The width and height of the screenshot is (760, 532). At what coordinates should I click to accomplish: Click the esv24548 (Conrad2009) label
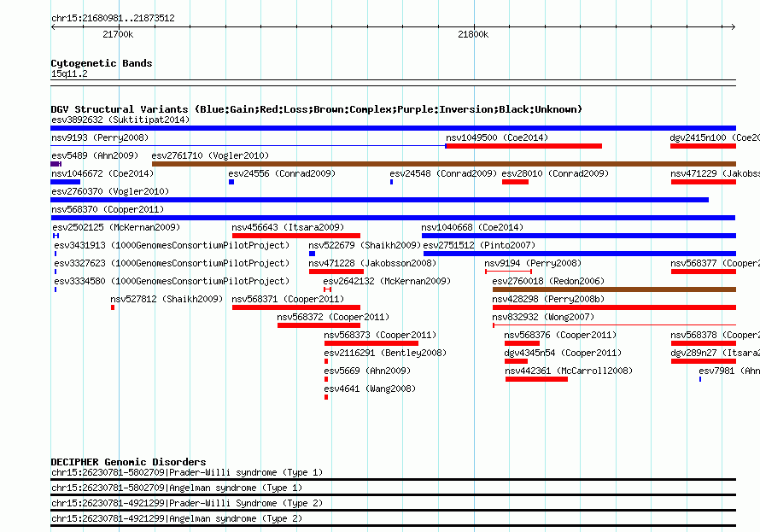tap(443, 173)
